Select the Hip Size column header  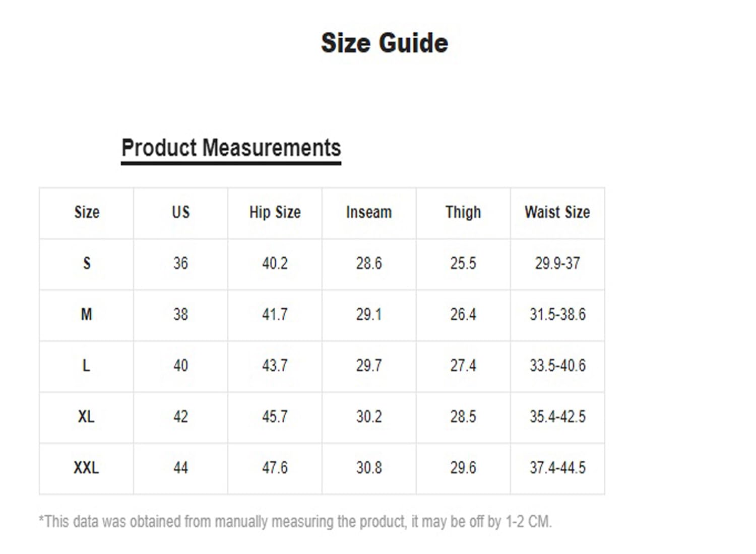275,212
